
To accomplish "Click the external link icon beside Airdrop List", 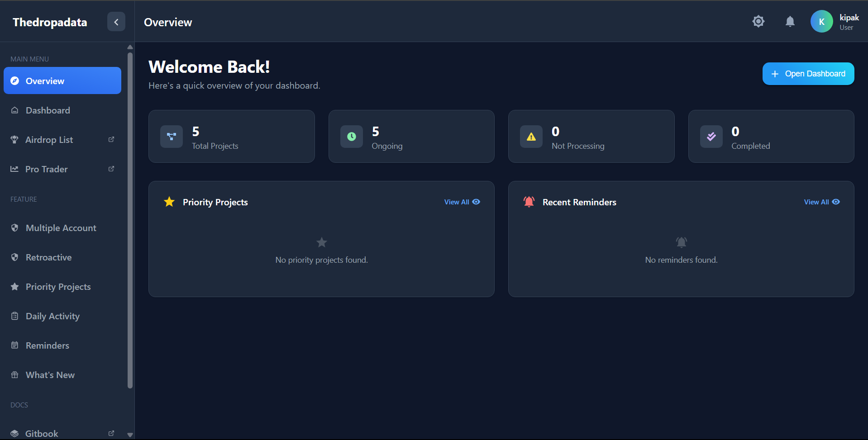I will (x=111, y=140).
